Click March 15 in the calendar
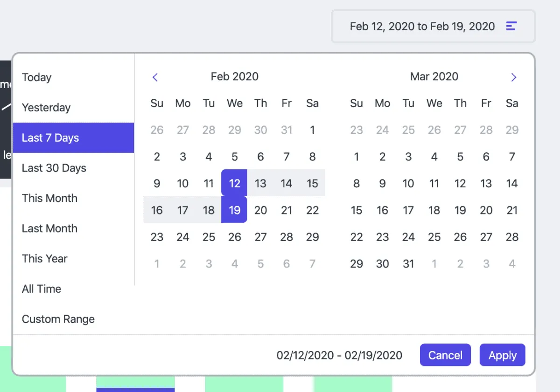560x392 pixels. pyautogui.click(x=357, y=210)
